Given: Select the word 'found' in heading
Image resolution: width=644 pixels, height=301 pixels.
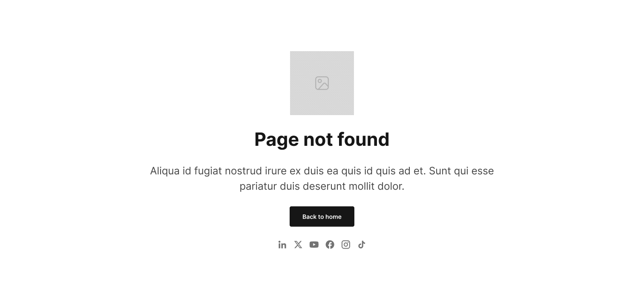Looking at the screenshot, I should (x=363, y=139).
